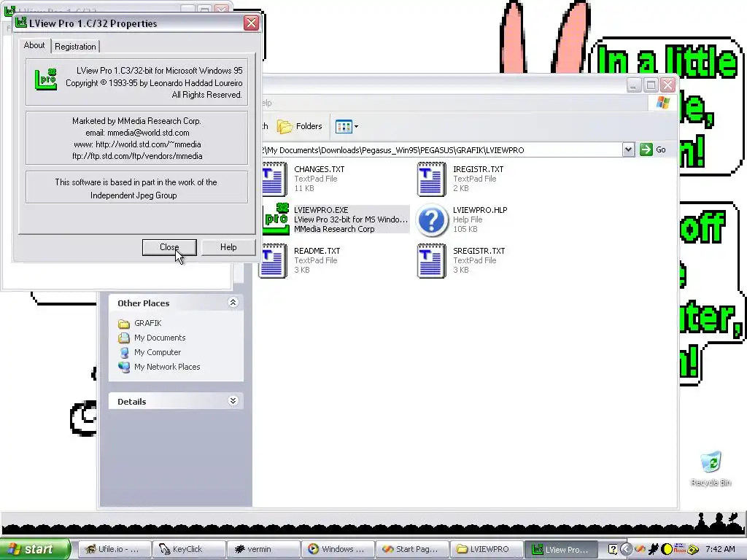This screenshot has height=560, width=747.
Task: Click the help question-mark tray icon
Action: click(x=613, y=549)
